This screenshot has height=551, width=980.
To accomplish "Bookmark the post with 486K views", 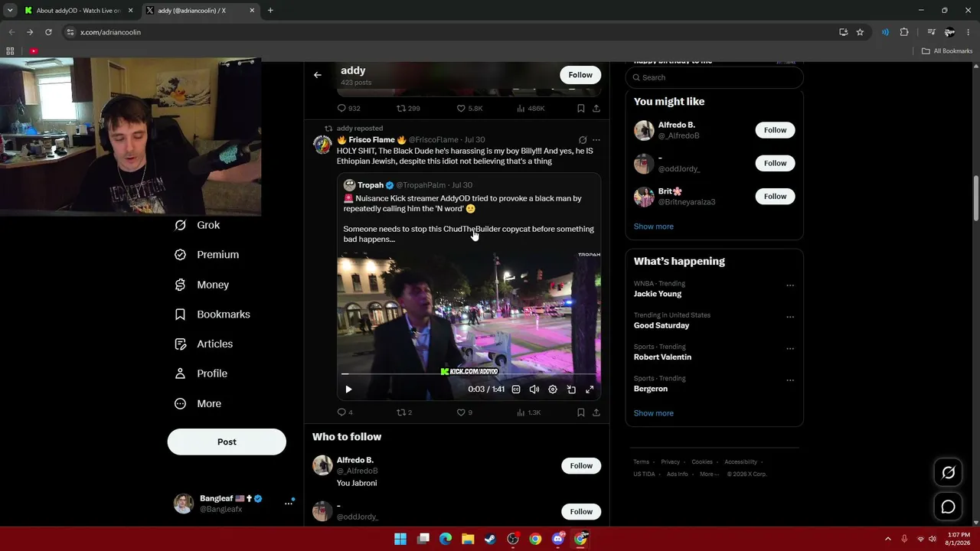I will click(581, 109).
